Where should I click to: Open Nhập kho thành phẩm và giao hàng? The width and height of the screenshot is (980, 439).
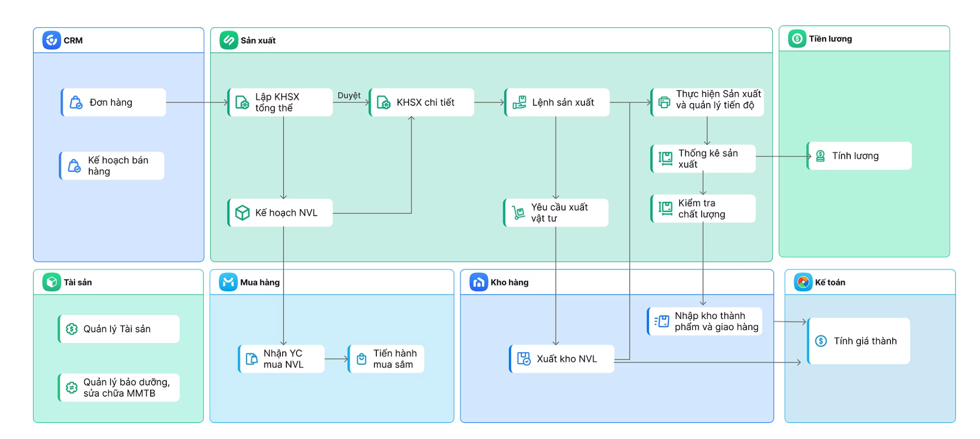705,321
